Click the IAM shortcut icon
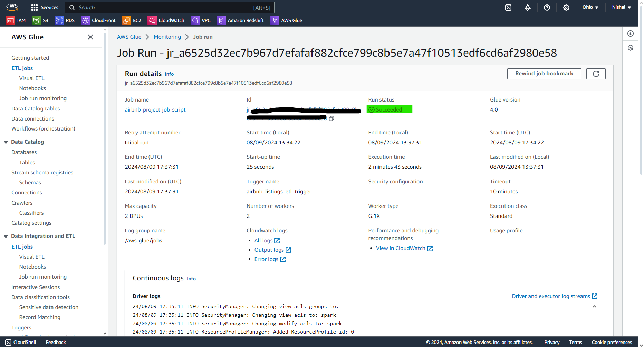Image resolution: width=644 pixels, height=347 pixels. pos(10,20)
